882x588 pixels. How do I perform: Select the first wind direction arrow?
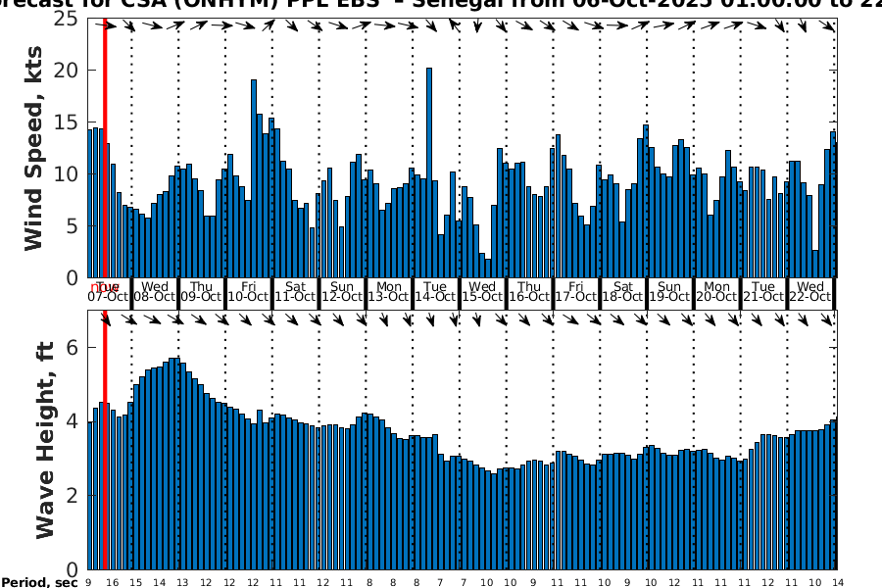[111, 26]
